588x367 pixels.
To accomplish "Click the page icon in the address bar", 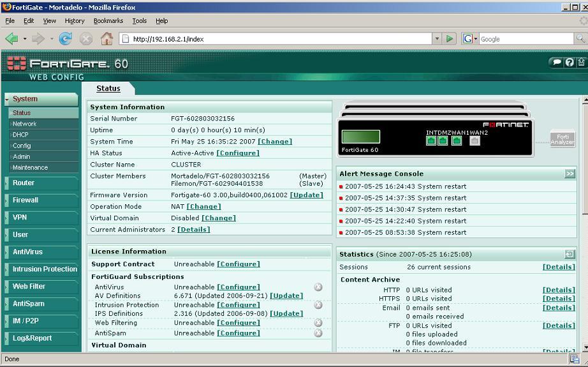I will point(126,39).
